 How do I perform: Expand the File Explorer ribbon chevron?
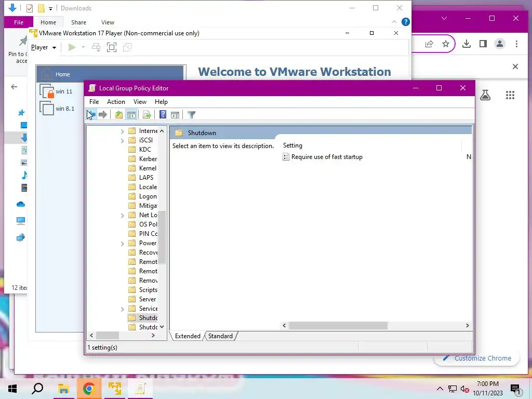click(x=394, y=22)
